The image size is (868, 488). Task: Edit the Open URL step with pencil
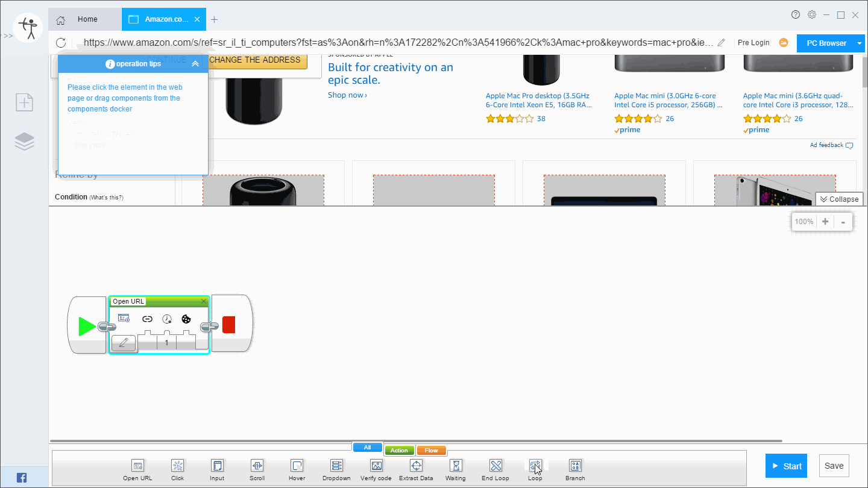pos(124,343)
